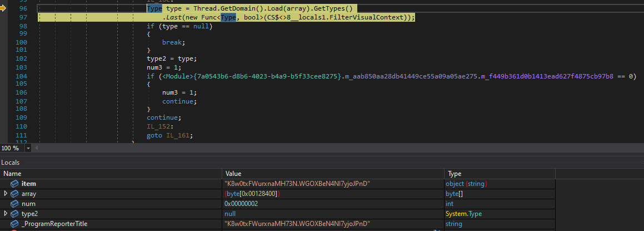Click the cube icon beside the num variable
The width and height of the screenshot is (644, 231).
pos(14,204)
